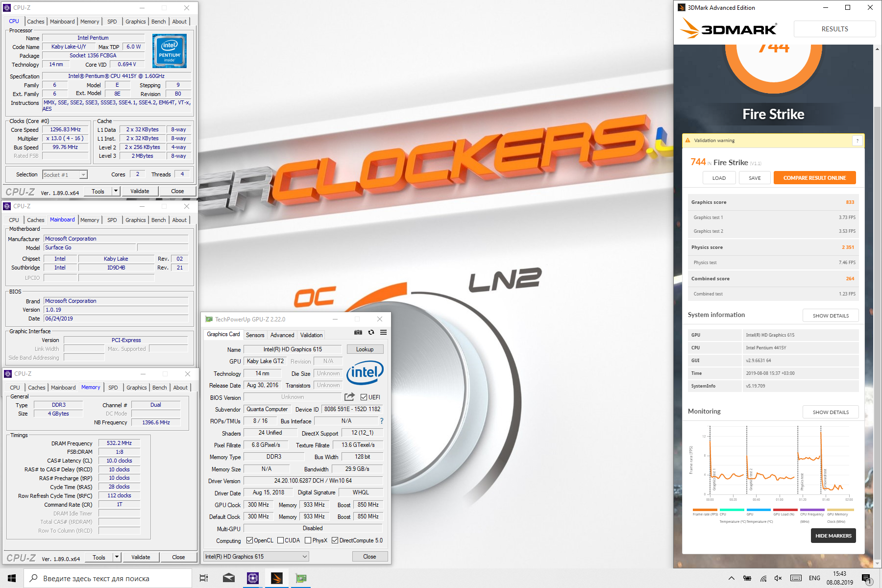Viewport: 882px width, 588px height.
Task: Click validation warning help question icon
Action: (x=857, y=141)
